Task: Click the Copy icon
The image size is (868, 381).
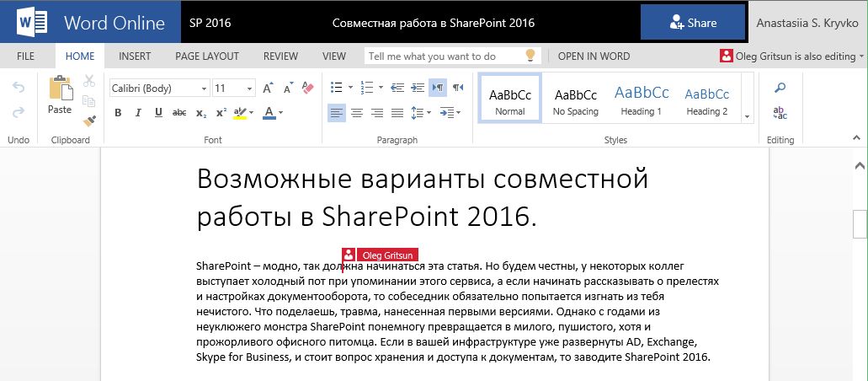Action: (88, 101)
